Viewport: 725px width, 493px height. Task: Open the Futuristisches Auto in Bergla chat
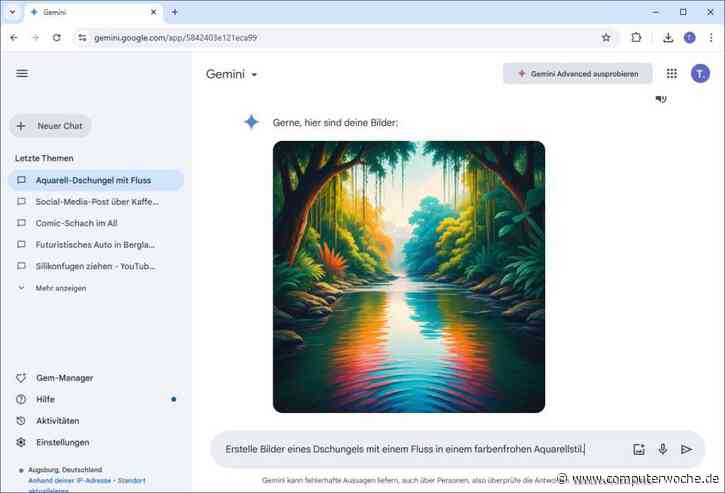[96, 245]
